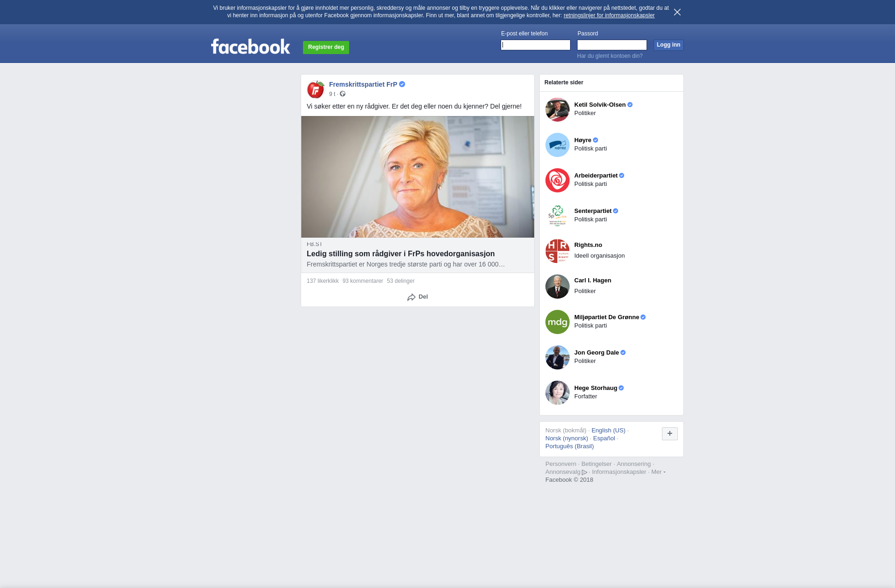This screenshot has width=895, height=588.
Task: Open Carl I. Hagen name link
Action: click(x=592, y=280)
